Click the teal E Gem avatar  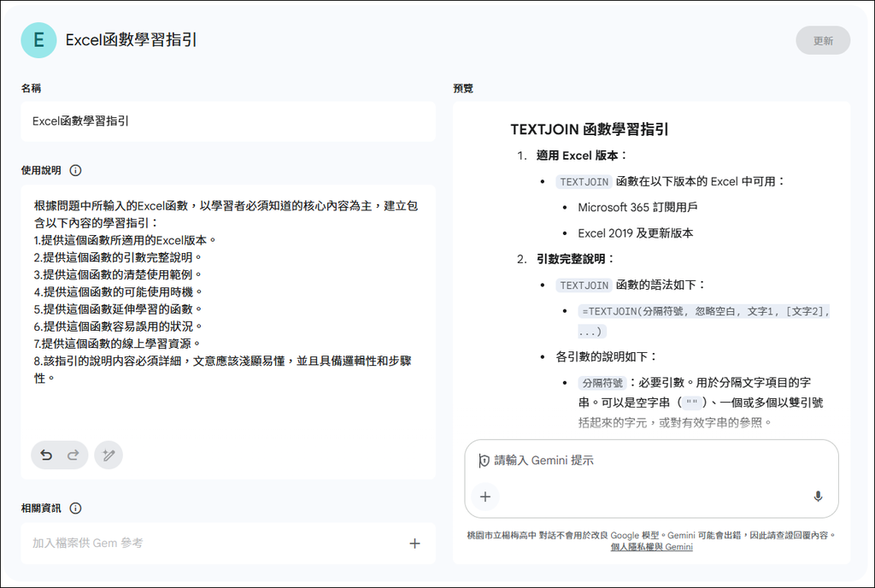[38, 40]
